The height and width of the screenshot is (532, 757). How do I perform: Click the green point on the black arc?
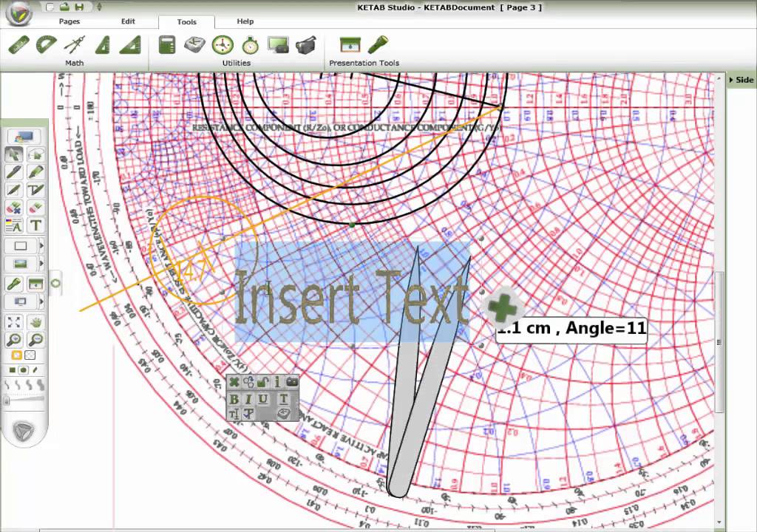click(x=352, y=225)
